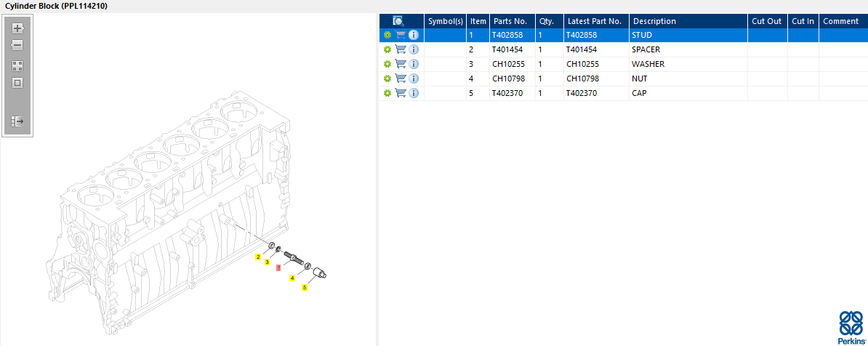Click the Cylinder Block (PPL114210) title
Screen dimensions: 868x346
tap(57, 6)
